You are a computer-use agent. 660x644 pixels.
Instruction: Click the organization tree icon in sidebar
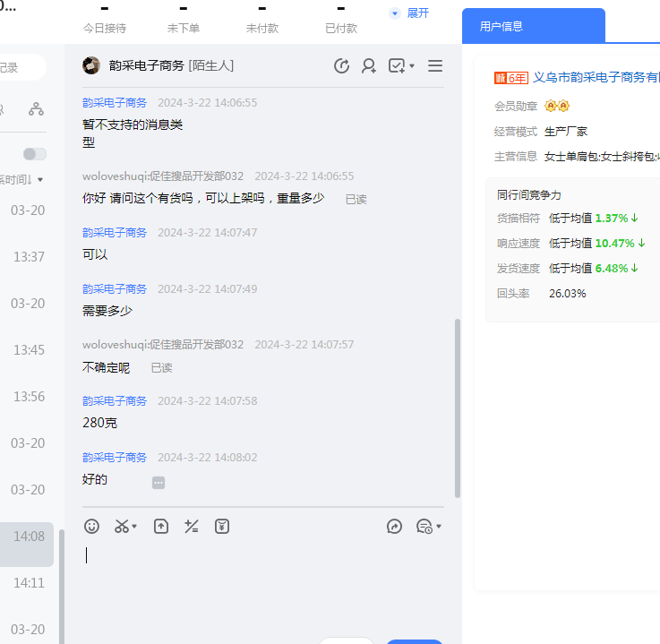[36, 109]
